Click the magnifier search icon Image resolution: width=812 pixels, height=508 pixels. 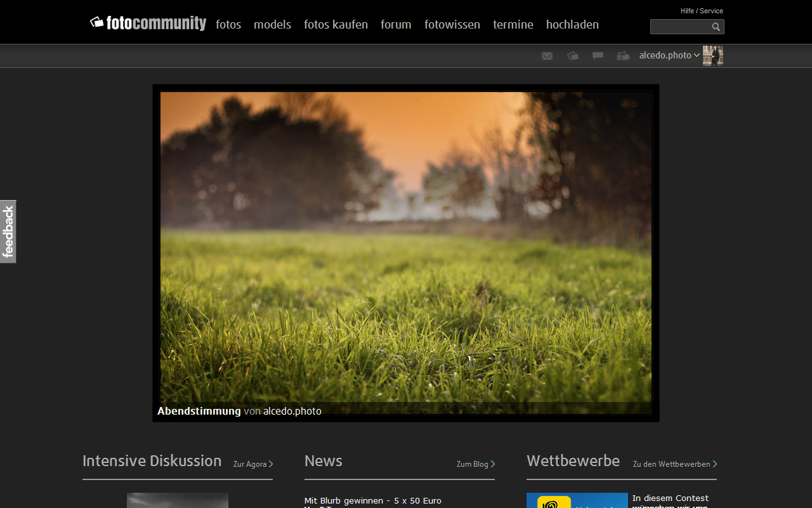click(x=716, y=27)
